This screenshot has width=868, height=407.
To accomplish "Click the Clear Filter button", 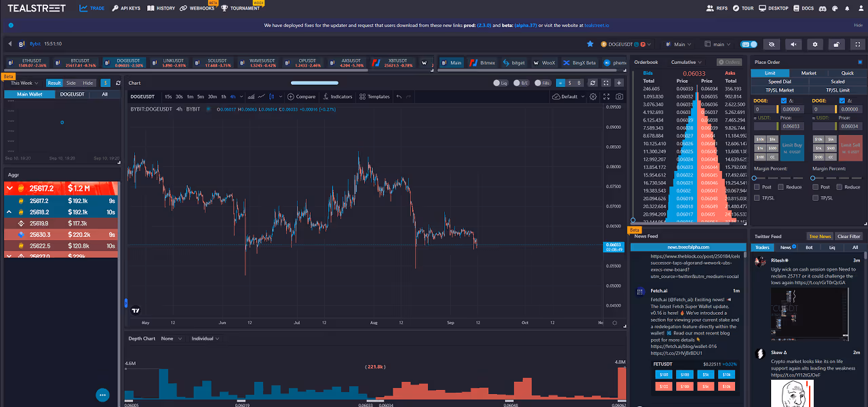I will click(x=848, y=236).
